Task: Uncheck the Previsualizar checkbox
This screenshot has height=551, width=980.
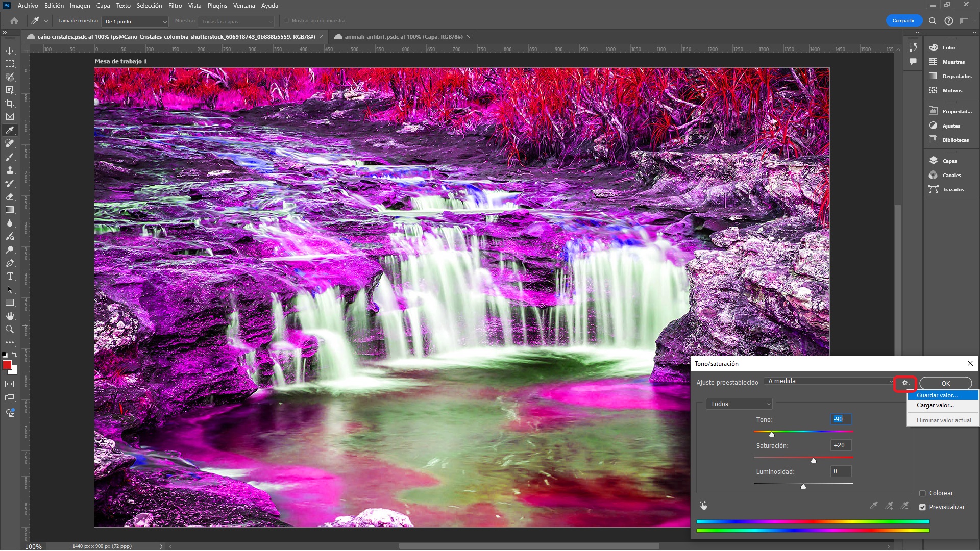Action: point(922,507)
